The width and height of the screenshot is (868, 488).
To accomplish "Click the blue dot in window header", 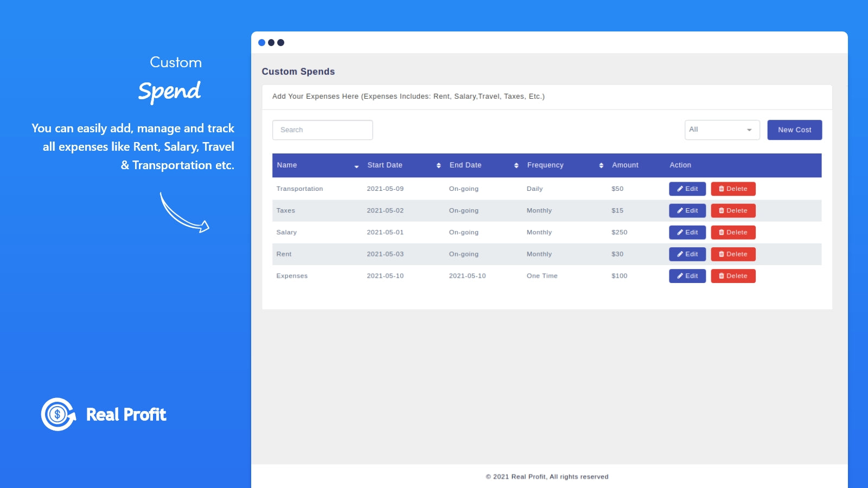I will tap(261, 42).
